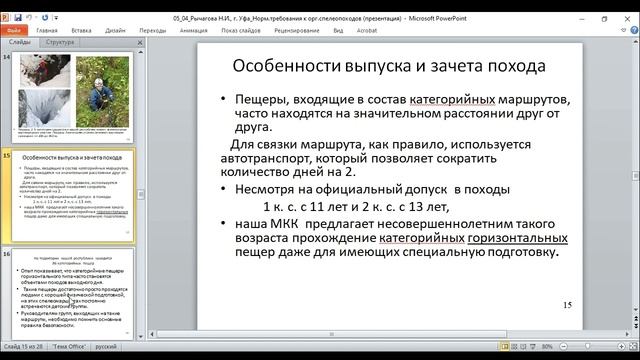Image resolution: width=640 pixels, height=360 pixels.
Task: Click the zoom slider handle
Action: coord(588,347)
